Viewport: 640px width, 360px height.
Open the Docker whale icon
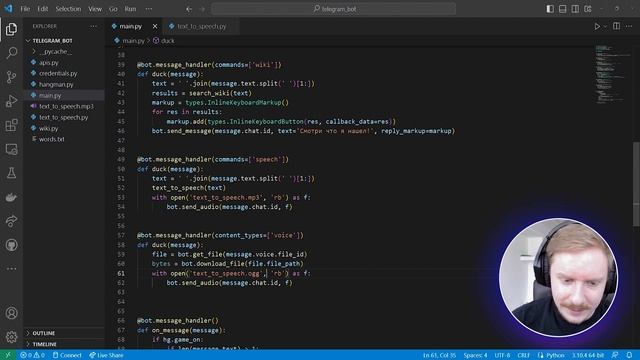pyautogui.click(x=11, y=197)
